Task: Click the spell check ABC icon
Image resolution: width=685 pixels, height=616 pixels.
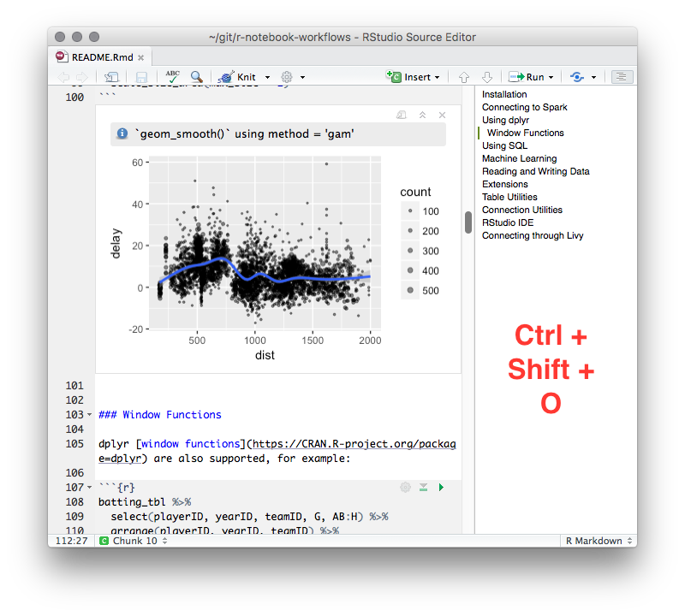Action: coord(173,77)
